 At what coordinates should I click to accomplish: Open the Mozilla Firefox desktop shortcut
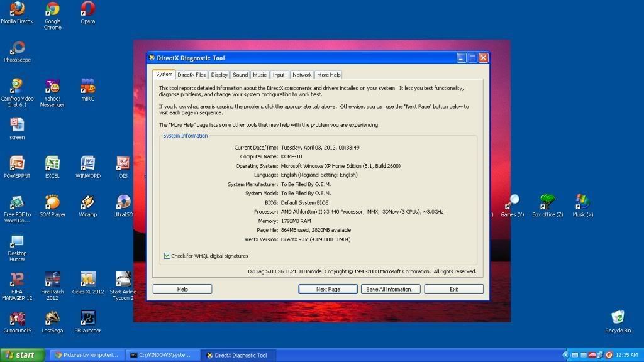(x=17, y=13)
